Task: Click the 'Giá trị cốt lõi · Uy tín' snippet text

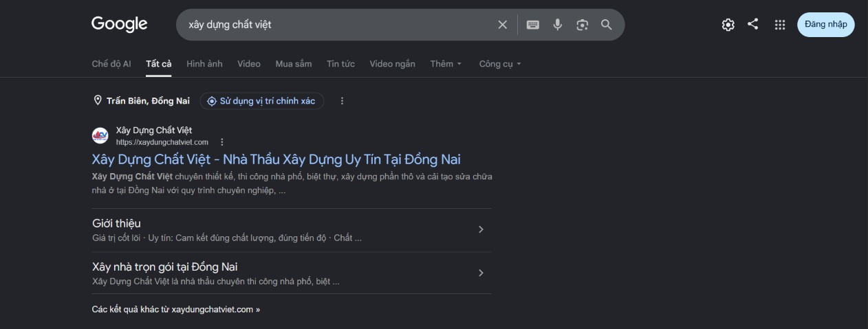Action: pos(227,238)
